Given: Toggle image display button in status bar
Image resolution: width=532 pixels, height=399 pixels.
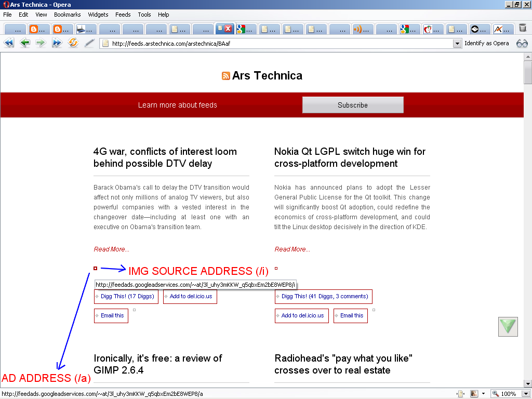Looking at the screenshot, I should click(474, 394).
